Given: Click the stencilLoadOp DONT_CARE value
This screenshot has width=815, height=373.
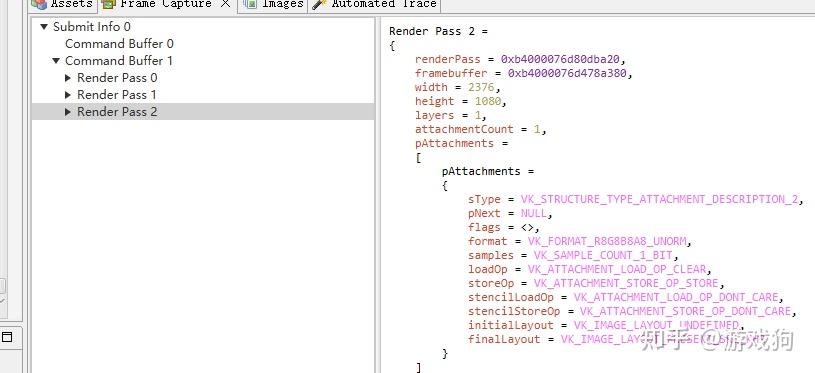Looking at the screenshot, I should coord(676,298).
